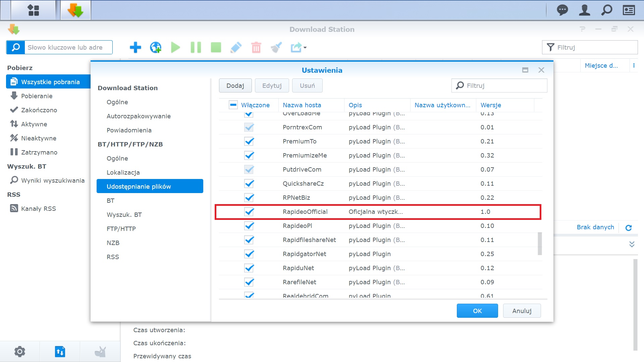Focus the keyword or address search field
644x362 pixels.
[x=68, y=47]
